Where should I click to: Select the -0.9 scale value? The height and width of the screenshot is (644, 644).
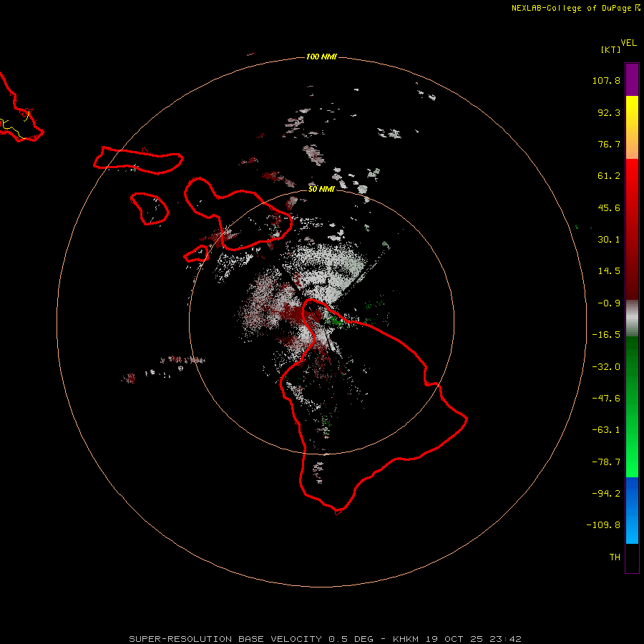pyautogui.click(x=609, y=303)
